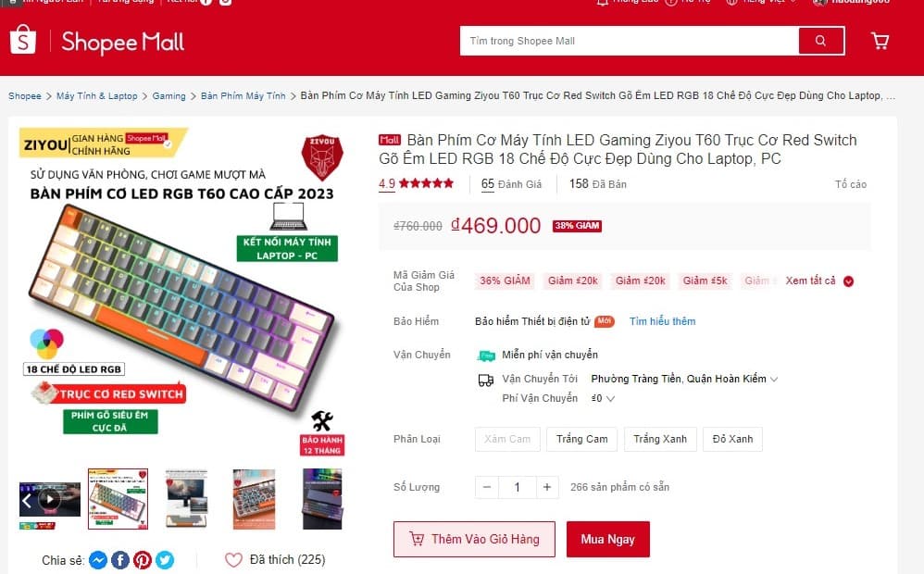Expand the shipping fee ₫0 dropdown

tap(603, 398)
